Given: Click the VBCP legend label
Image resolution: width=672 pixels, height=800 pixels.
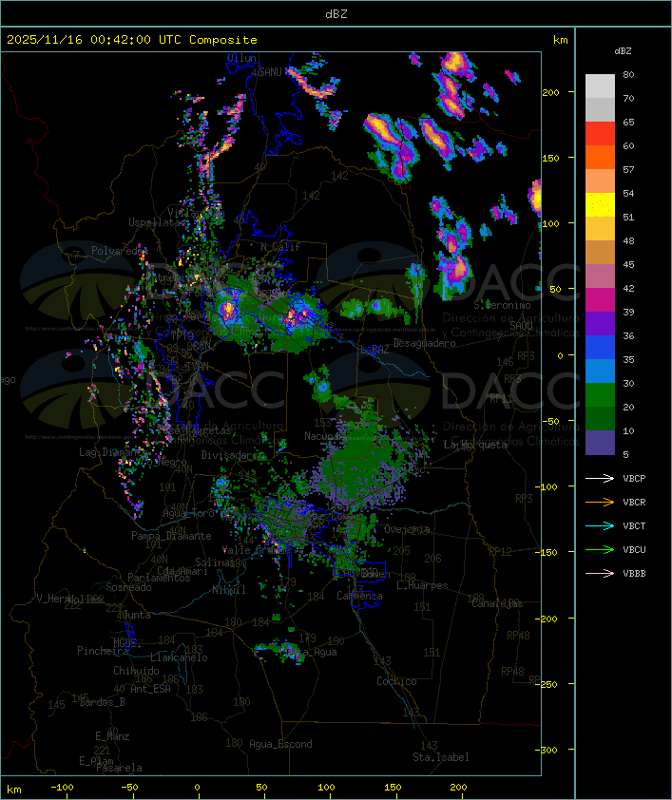Looking at the screenshot, I should pos(634,479).
